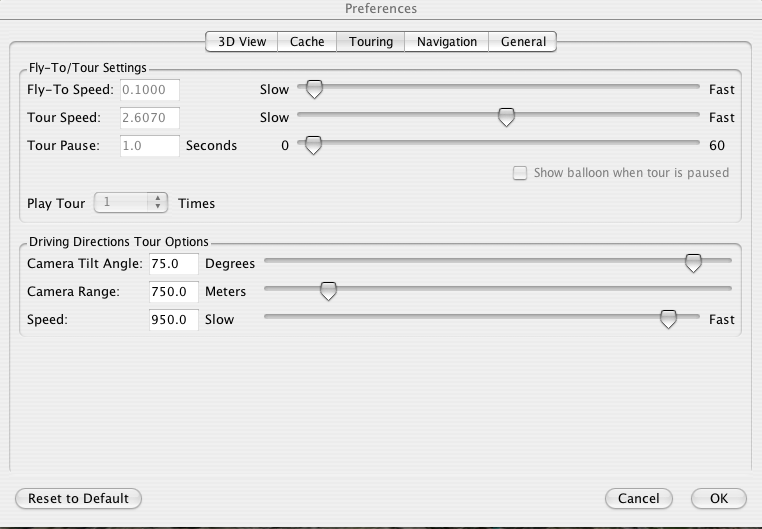Select the Touring tab
The image size is (762, 529).
click(x=370, y=41)
